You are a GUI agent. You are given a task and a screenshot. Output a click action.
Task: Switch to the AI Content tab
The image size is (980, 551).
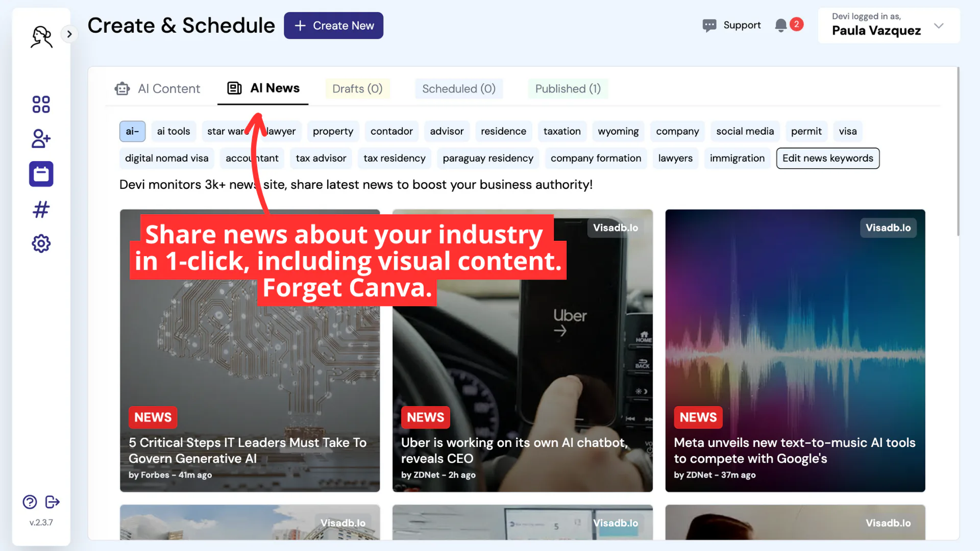point(158,89)
